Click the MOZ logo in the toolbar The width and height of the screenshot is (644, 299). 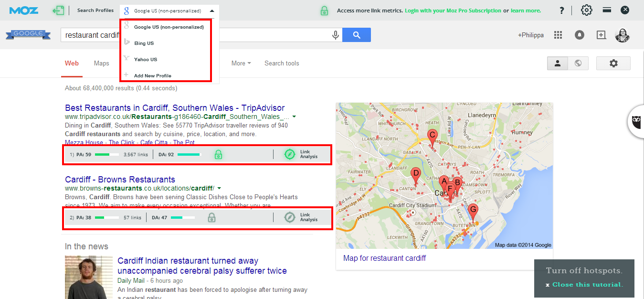(24, 10)
